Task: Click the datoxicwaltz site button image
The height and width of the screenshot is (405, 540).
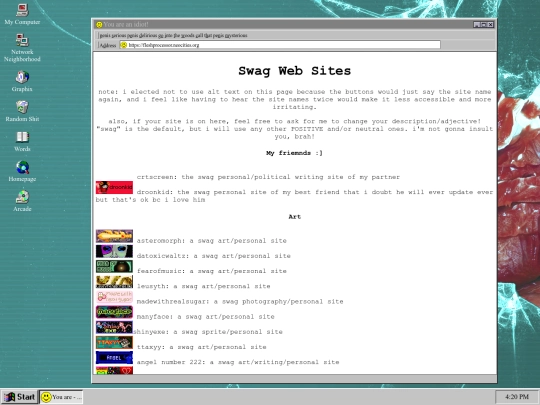Action: [x=114, y=251]
